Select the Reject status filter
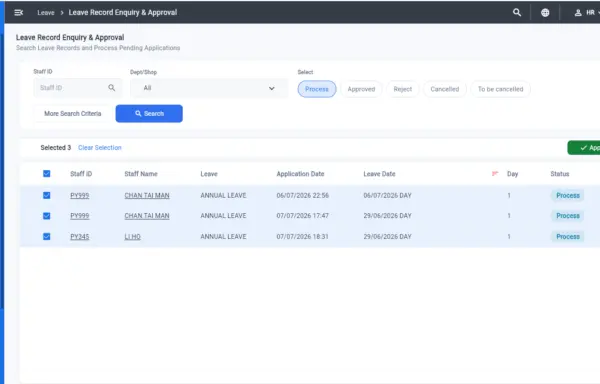The image size is (600, 384). click(403, 89)
